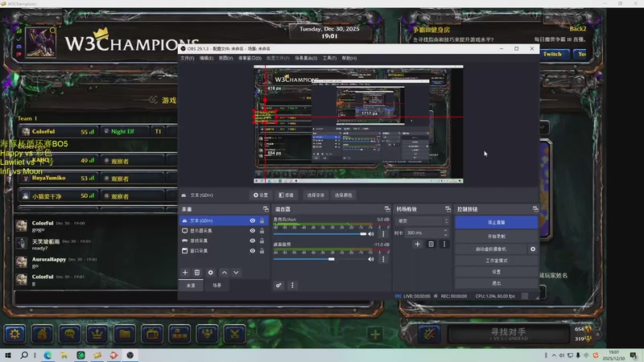The image size is (644, 362).
Task: Click the 选择颜色 button in source toolbar
Action: (344, 195)
